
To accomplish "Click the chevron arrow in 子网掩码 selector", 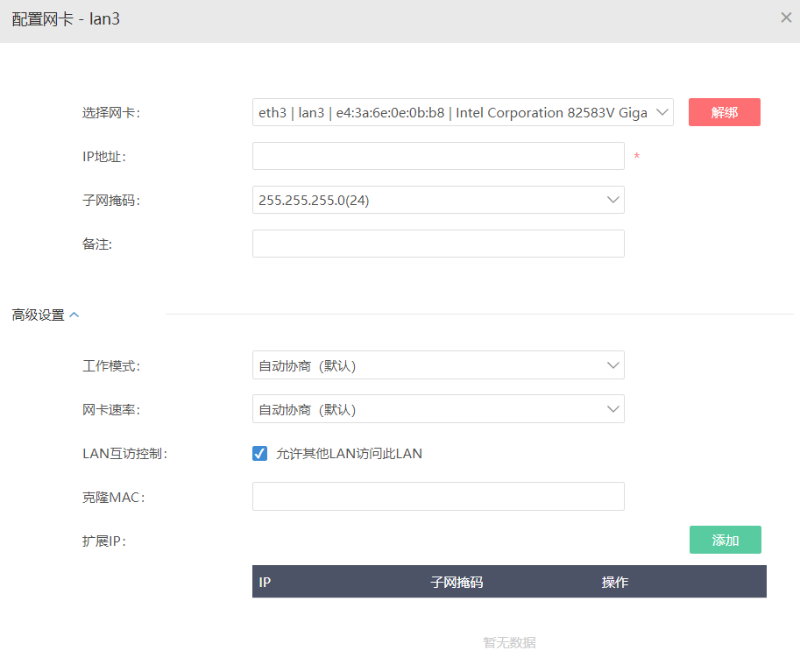I will click(x=613, y=200).
